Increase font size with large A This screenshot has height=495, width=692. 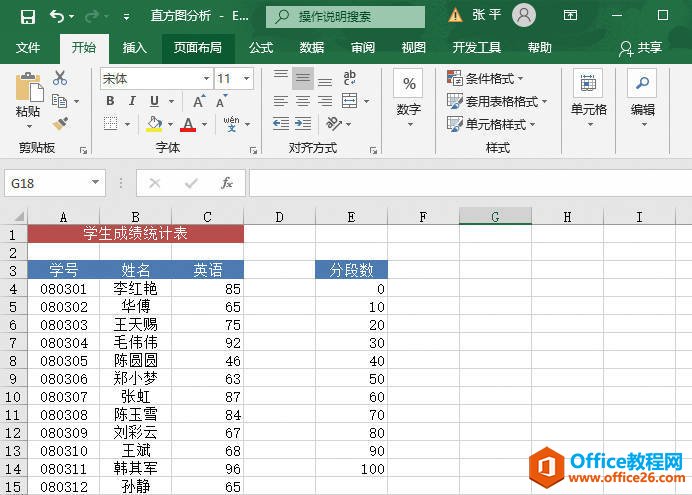point(199,101)
